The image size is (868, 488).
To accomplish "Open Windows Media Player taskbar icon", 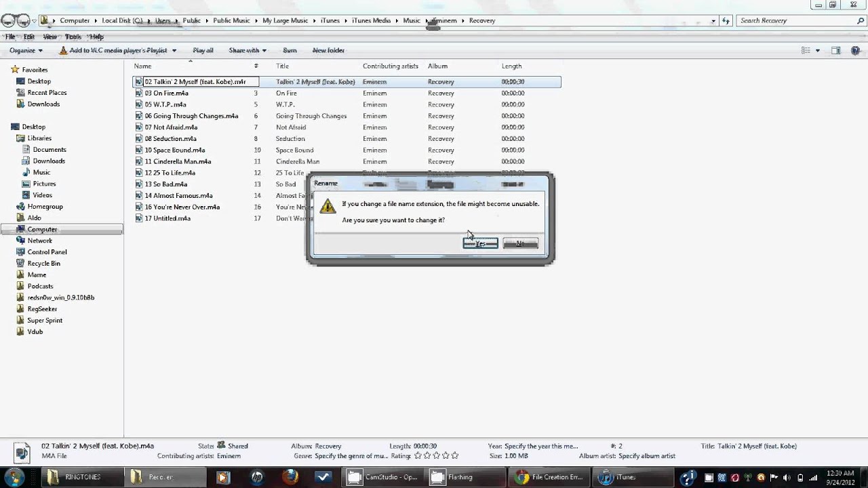I will (222, 477).
